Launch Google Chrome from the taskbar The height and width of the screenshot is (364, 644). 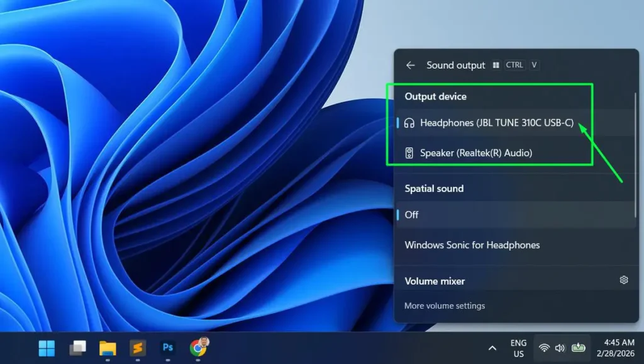(198, 347)
